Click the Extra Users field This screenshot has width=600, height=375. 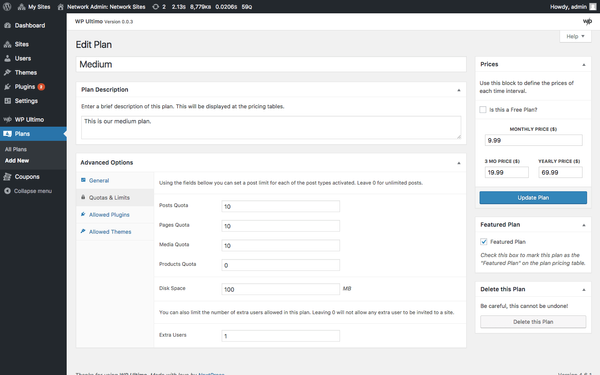pyautogui.click(x=280, y=336)
